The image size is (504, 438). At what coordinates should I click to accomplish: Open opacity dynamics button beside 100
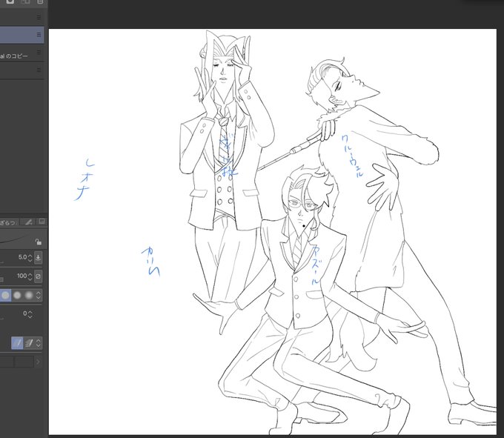38,276
